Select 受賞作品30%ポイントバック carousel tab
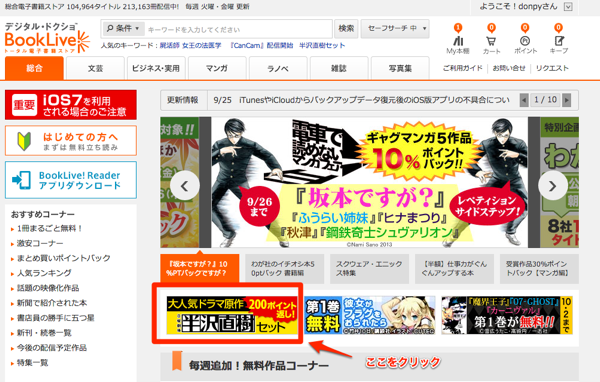Screen dimensions: 600x382 540,269
